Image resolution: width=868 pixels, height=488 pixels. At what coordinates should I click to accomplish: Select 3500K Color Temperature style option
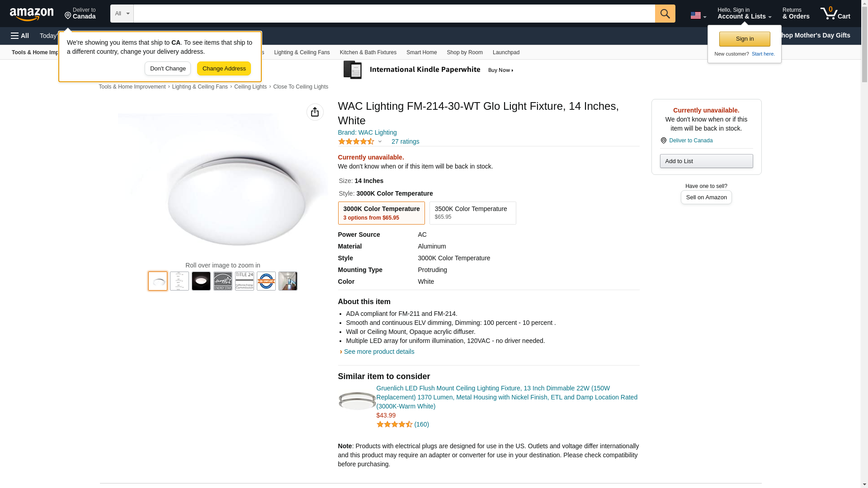pyautogui.click(x=472, y=213)
